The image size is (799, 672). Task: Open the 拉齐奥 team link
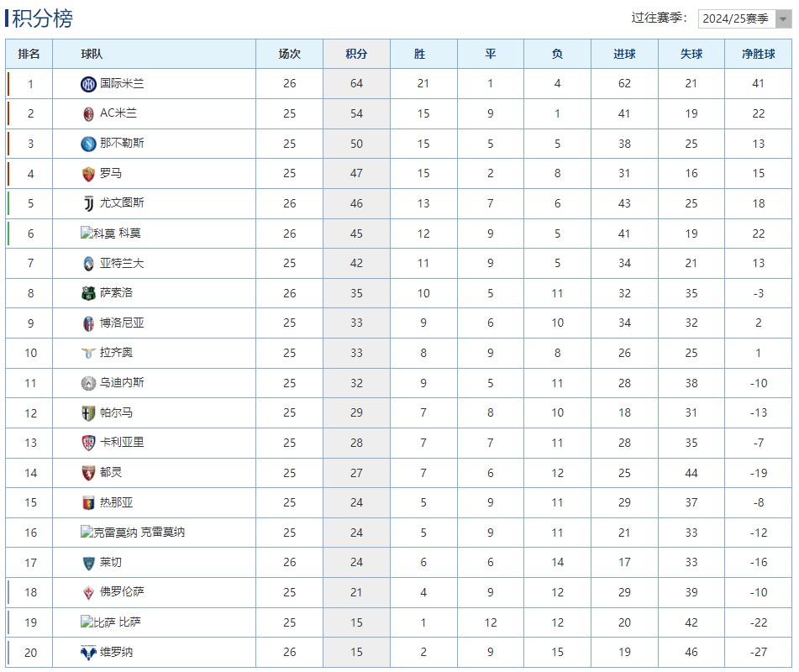[116, 353]
